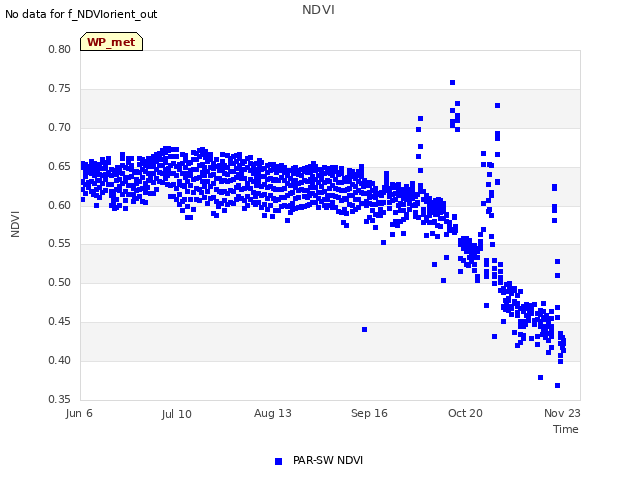Click the 0.40 y-axis tick label
This screenshot has width=640, height=480.
point(60,360)
